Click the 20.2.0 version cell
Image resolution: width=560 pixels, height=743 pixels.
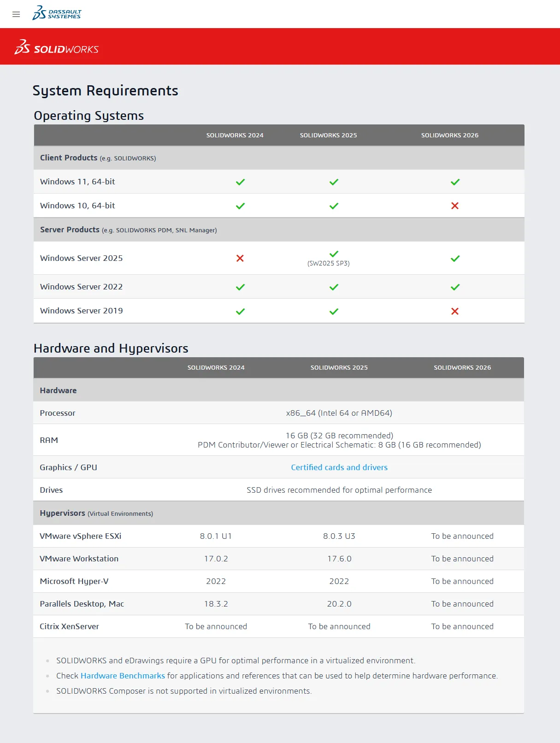[339, 604]
